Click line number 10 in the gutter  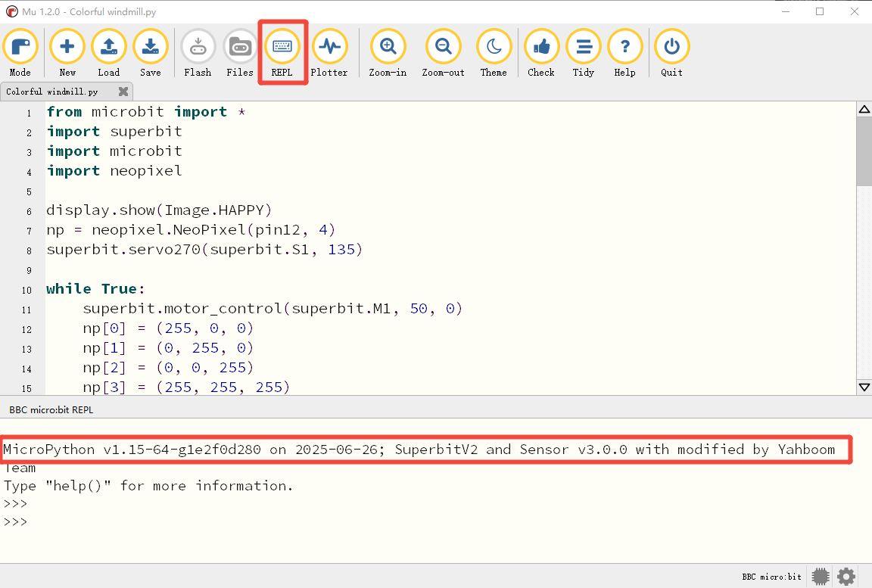pos(26,290)
